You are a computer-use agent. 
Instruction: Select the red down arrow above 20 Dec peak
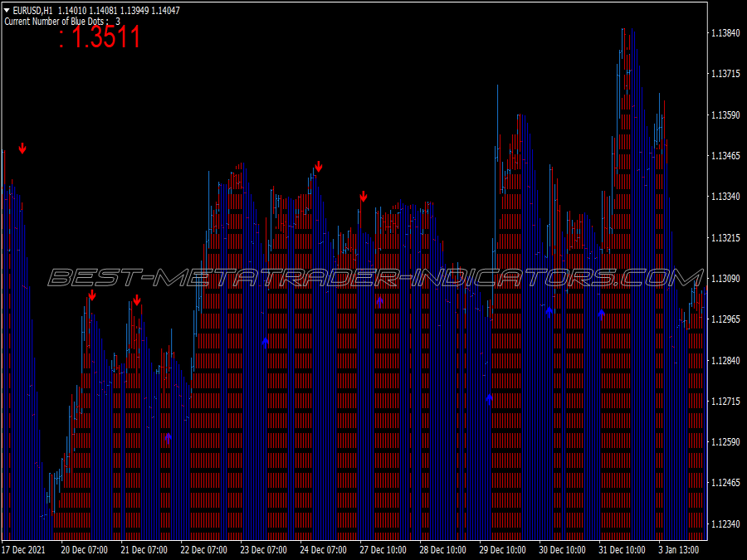coord(92,295)
